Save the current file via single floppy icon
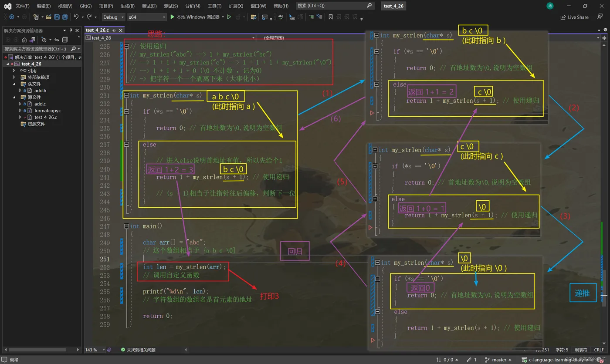 (57, 17)
